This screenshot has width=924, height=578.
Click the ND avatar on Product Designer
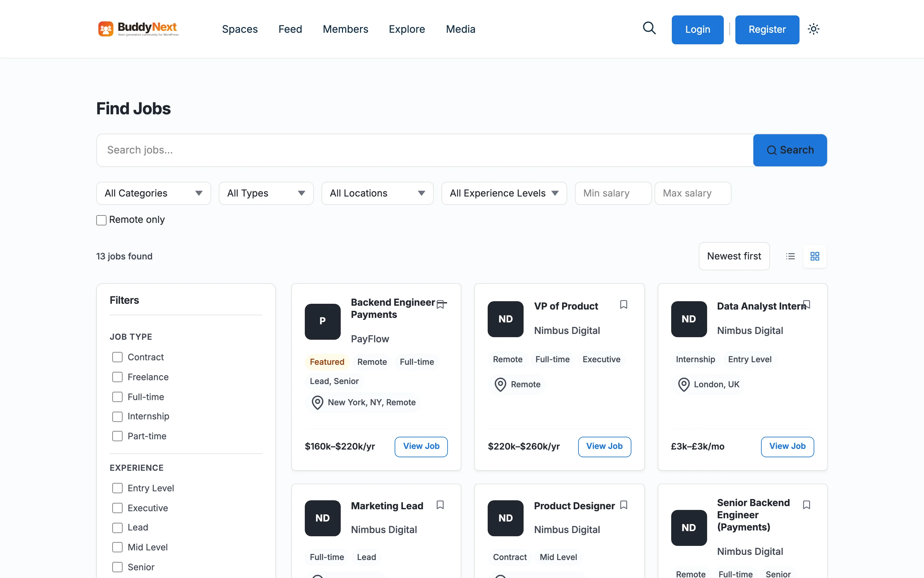[x=506, y=518]
